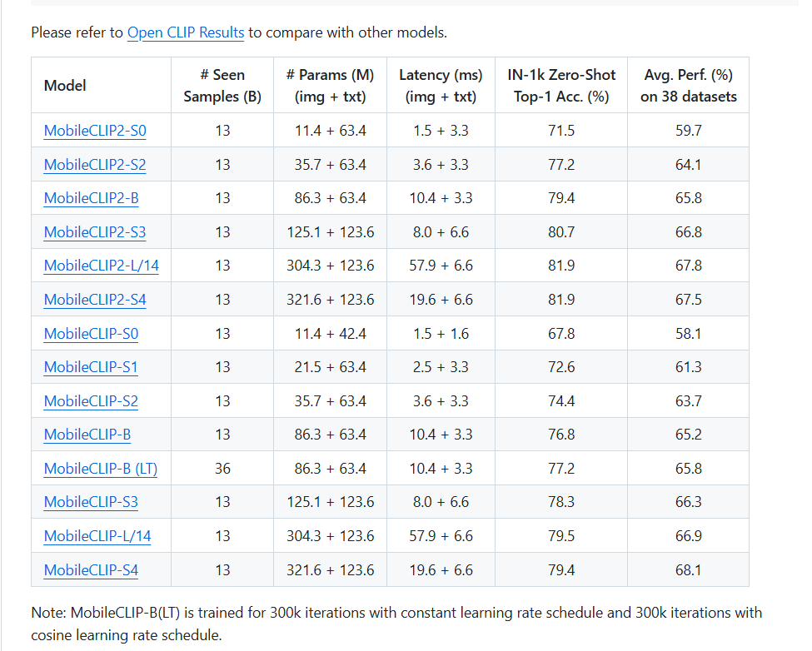The height and width of the screenshot is (651, 812).
Task: Select the 79.4 accuracy cell in MobileCLIP2-B row
Action: [561, 198]
